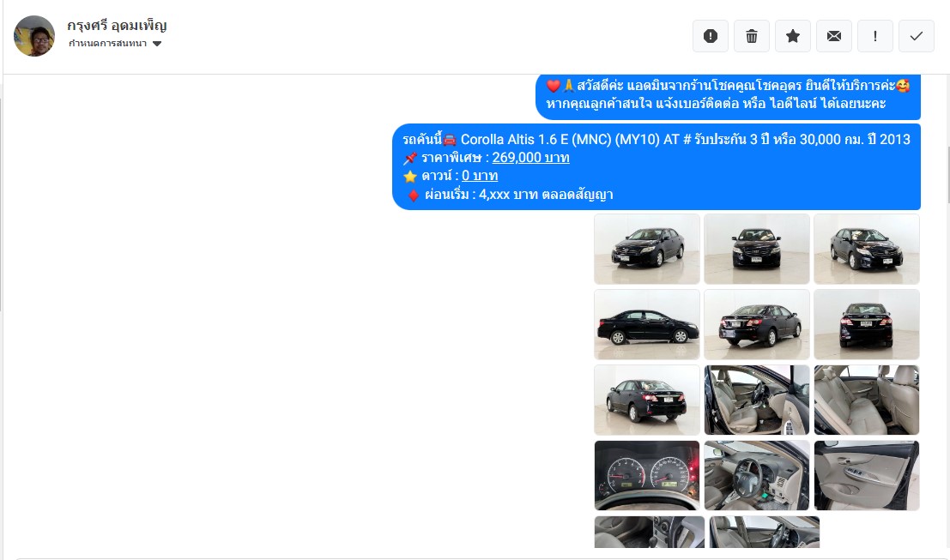The image size is (950, 560).
Task: Open rear-left three-quarter car photo in middle column
Action: (756, 324)
